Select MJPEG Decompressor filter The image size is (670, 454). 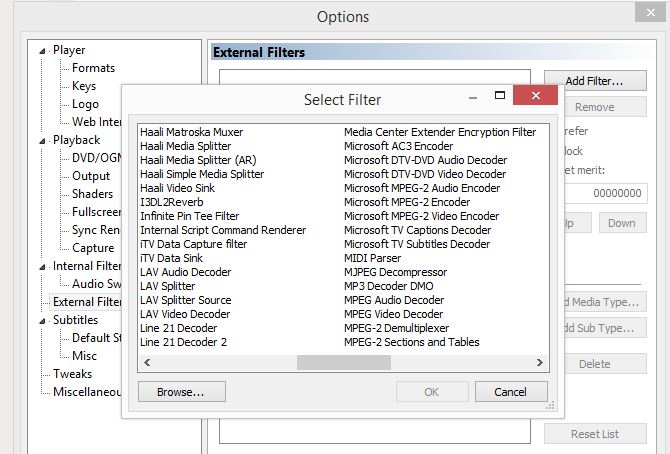click(x=396, y=272)
